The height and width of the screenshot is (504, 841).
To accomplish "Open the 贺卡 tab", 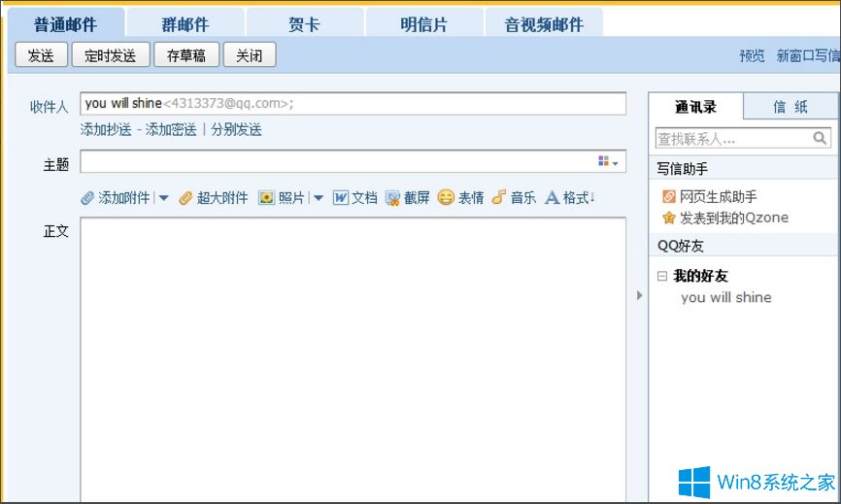I will tap(305, 24).
